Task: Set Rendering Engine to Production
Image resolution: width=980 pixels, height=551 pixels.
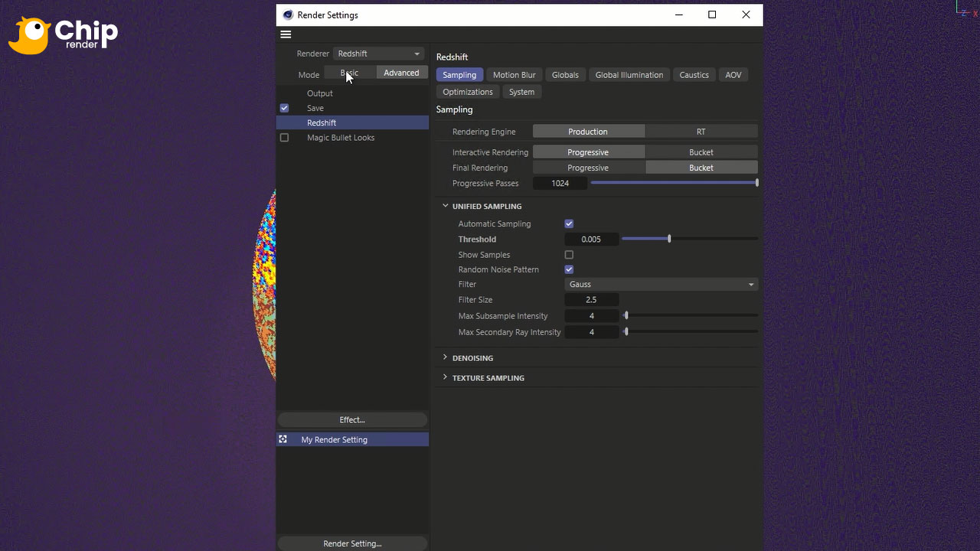Action: click(589, 132)
